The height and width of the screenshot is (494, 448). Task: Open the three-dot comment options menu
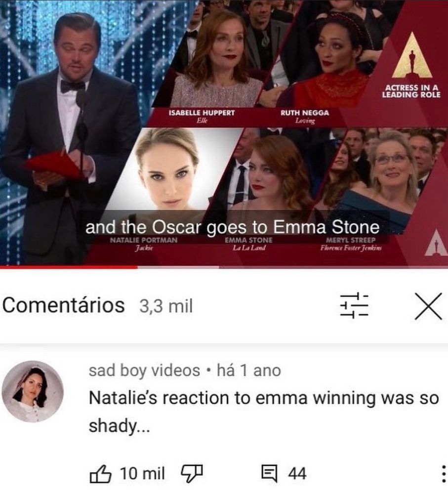pyautogui.click(x=443, y=474)
